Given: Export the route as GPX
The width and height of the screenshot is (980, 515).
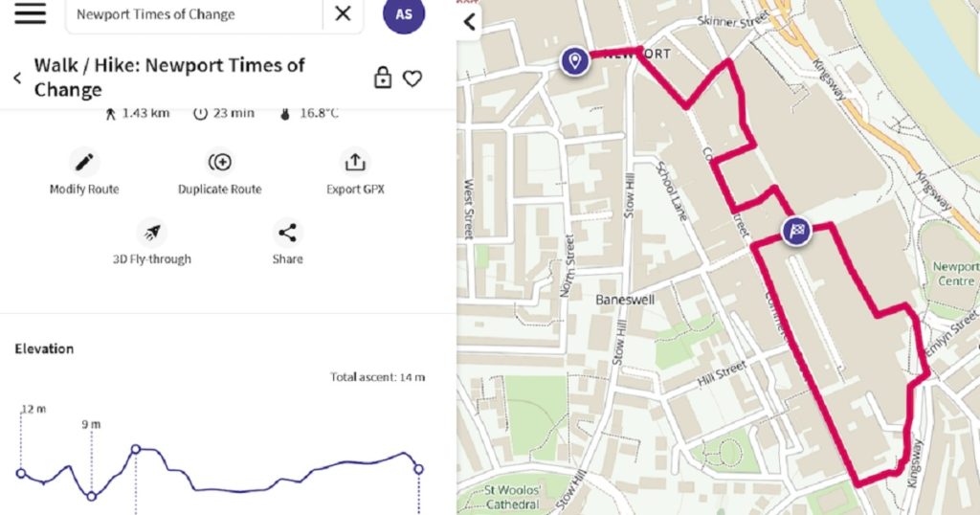Looking at the screenshot, I should click(355, 162).
